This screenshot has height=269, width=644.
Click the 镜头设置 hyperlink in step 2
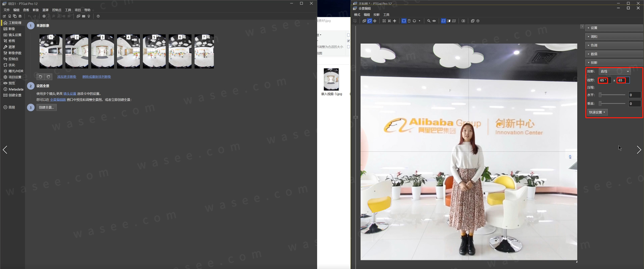(x=70, y=94)
